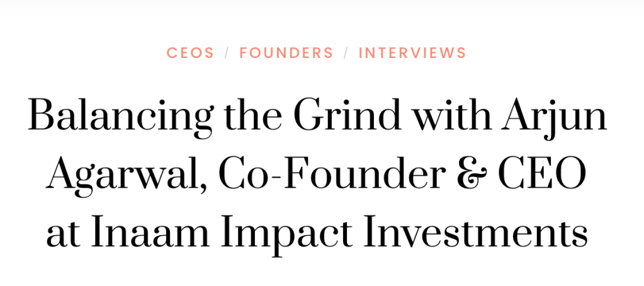Click the slash between FOUNDERS and INTERVIEWS

pos(346,53)
